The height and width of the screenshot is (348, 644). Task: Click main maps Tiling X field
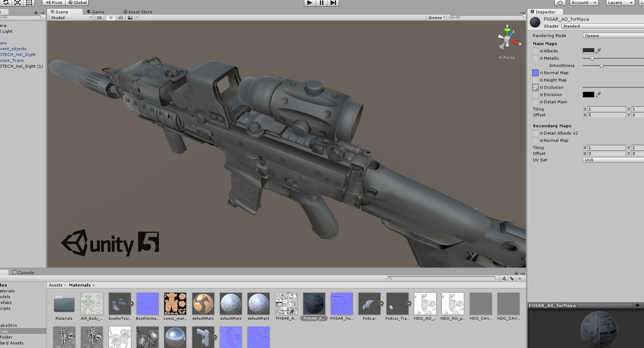pos(606,109)
